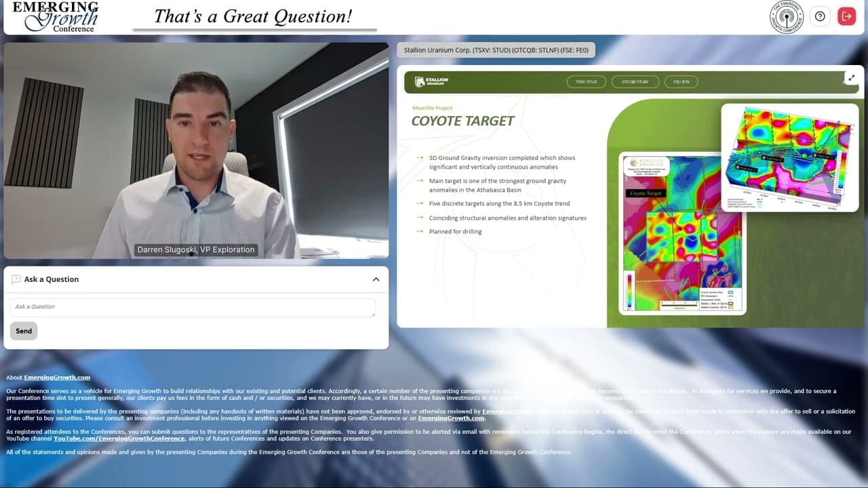
Task: Click the Darren Slugoski video feed
Action: (x=196, y=150)
